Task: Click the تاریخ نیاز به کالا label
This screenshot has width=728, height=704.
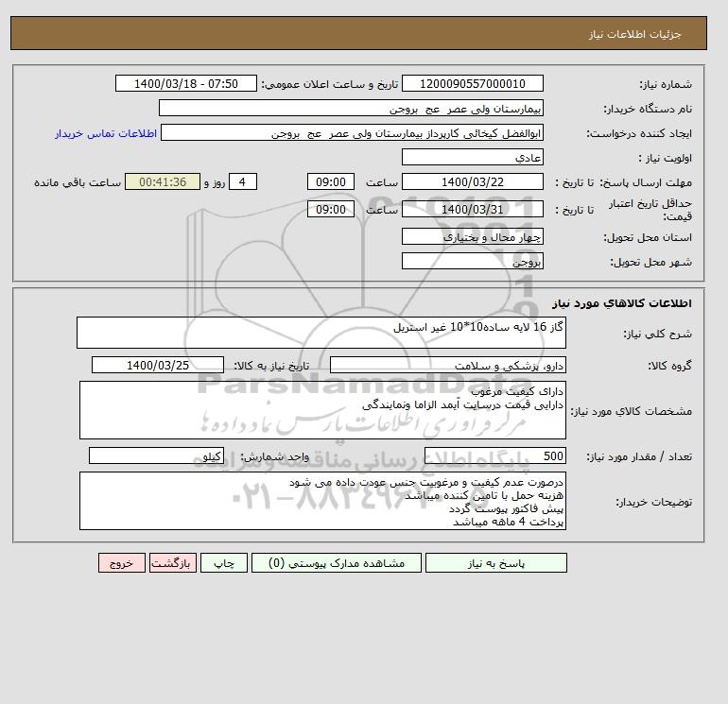Action: pos(271,366)
